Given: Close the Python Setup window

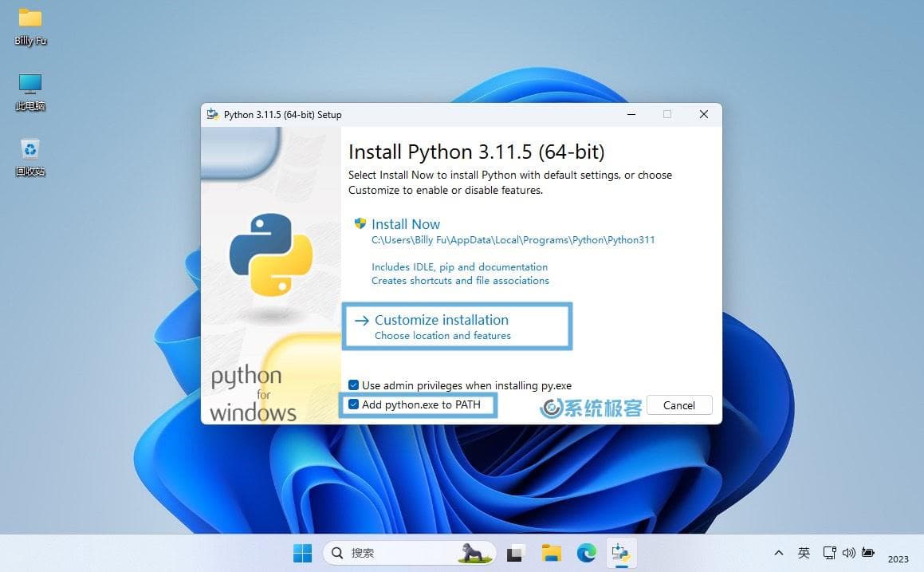Looking at the screenshot, I should pyautogui.click(x=704, y=114).
